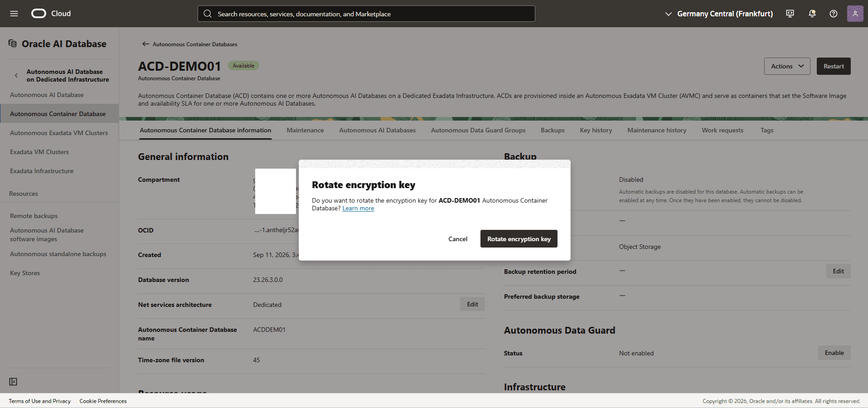Open the Key history tab
868x408 pixels.
[x=596, y=130]
